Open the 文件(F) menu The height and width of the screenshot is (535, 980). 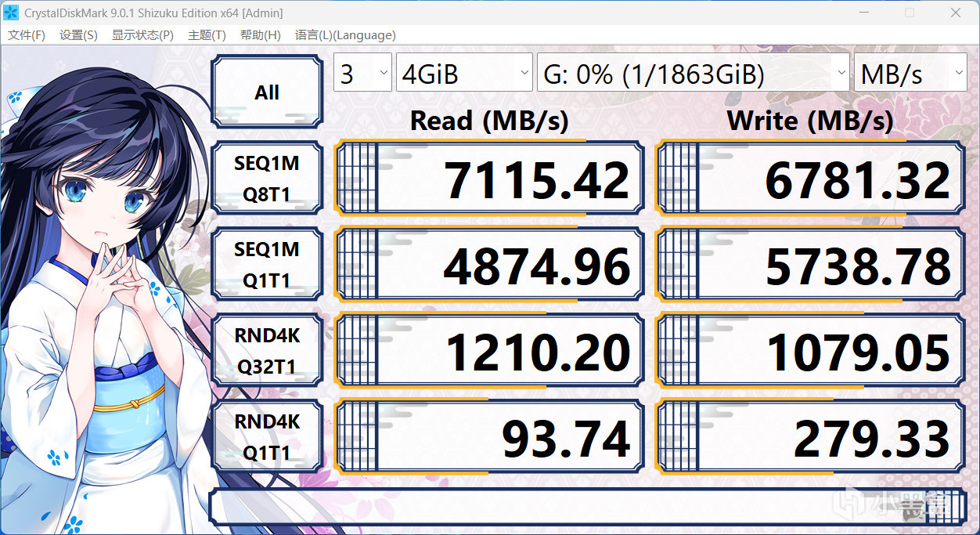tap(27, 35)
